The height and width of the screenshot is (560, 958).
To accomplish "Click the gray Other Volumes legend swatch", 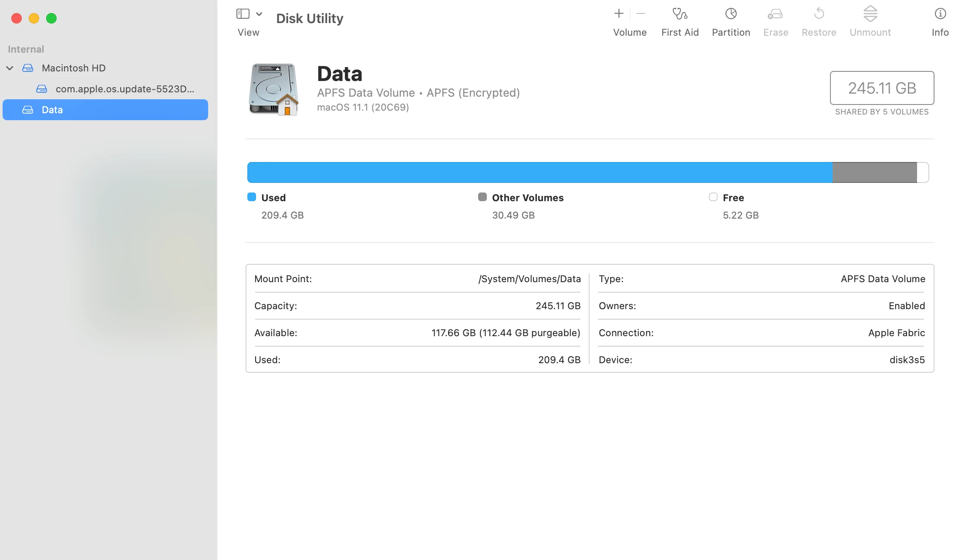I will click(482, 197).
